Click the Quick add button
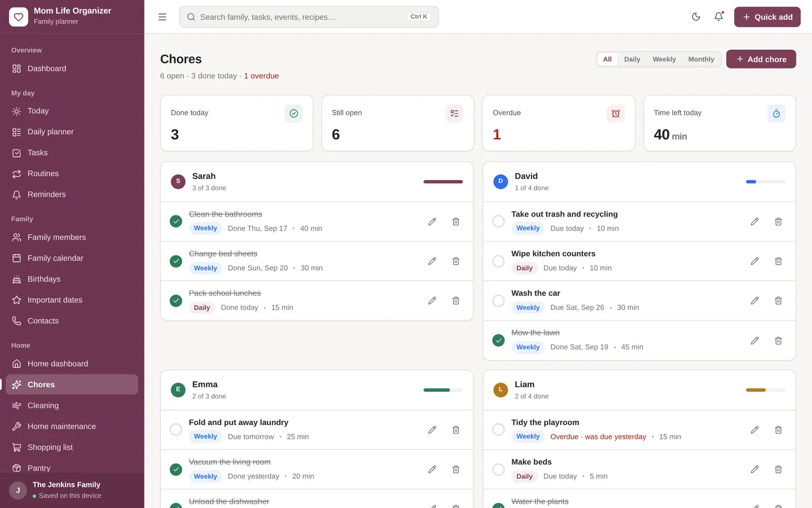Image resolution: width=812 pixels, height=508 pixels. [x=767, y=17]
